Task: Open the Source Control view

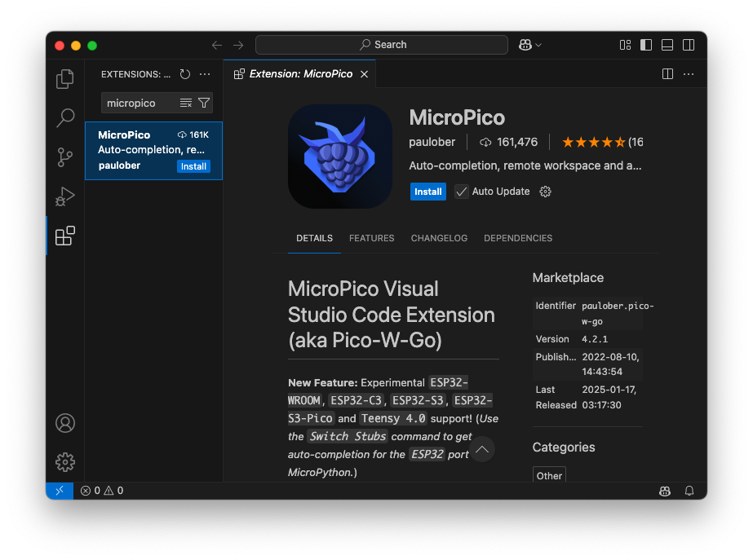Action: point(64,157)
